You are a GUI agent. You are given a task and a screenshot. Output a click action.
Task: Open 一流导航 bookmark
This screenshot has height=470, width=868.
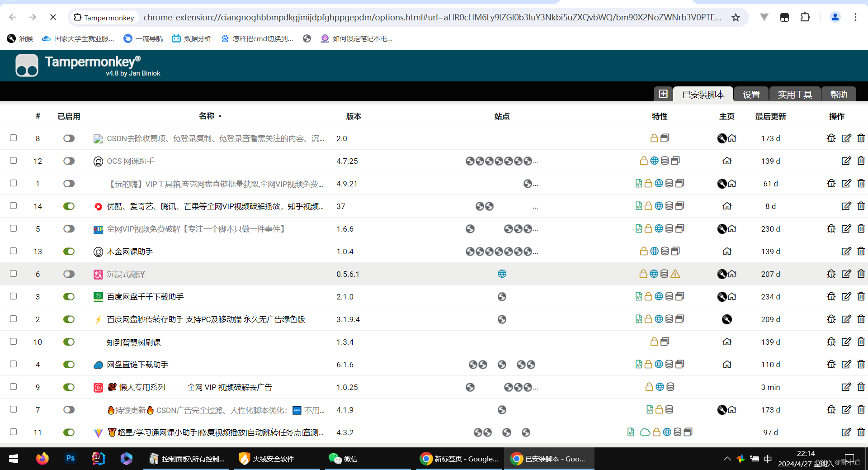click(143, 38)
